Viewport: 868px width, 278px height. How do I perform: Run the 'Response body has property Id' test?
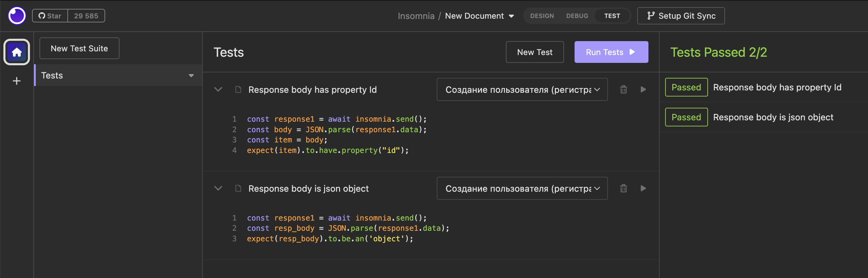coord(643,89)
